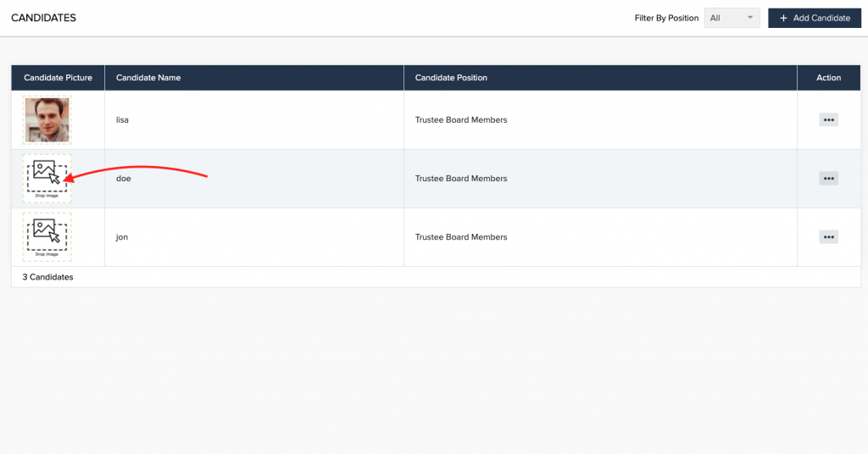Screen dimensions: 868x454
Task: Click the Candidate Name column header
Action: point(254,78)
